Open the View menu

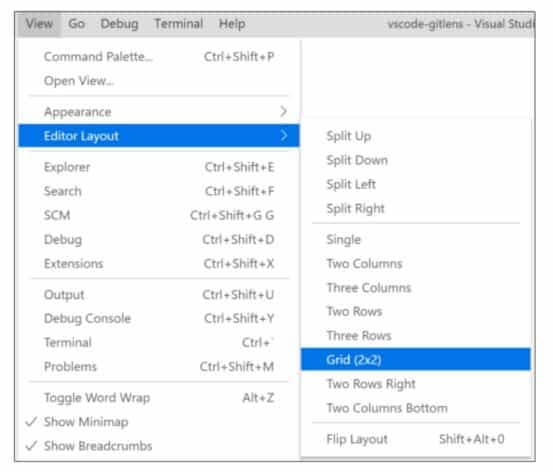[39, 24]
